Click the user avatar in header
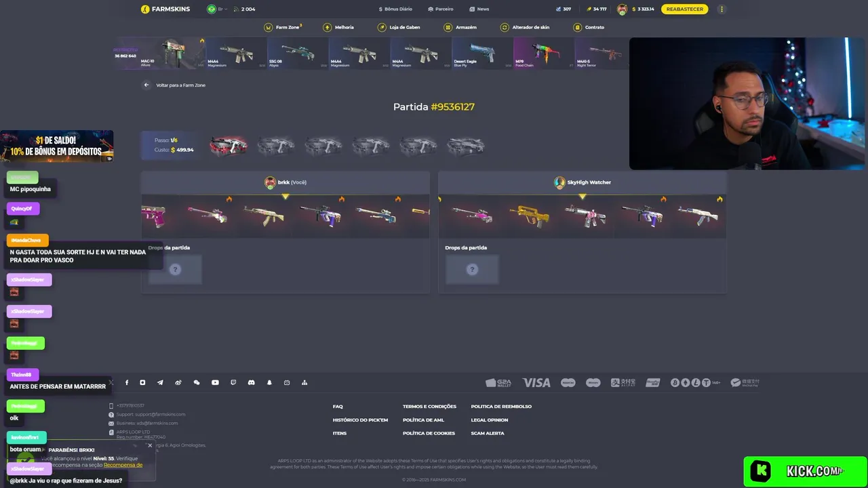Screen dimensions: 868x488 click(x=622, y=9)
